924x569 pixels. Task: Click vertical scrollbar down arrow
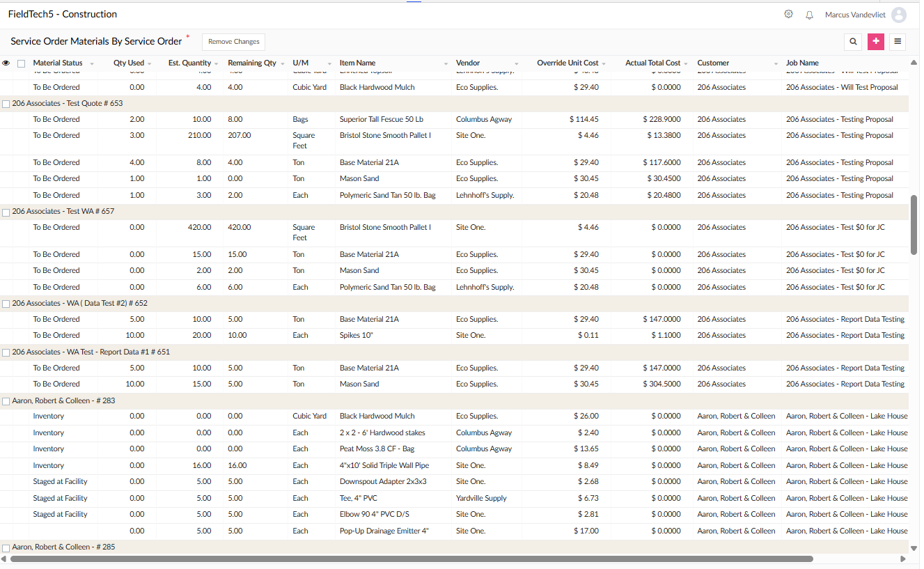[914, 548]
